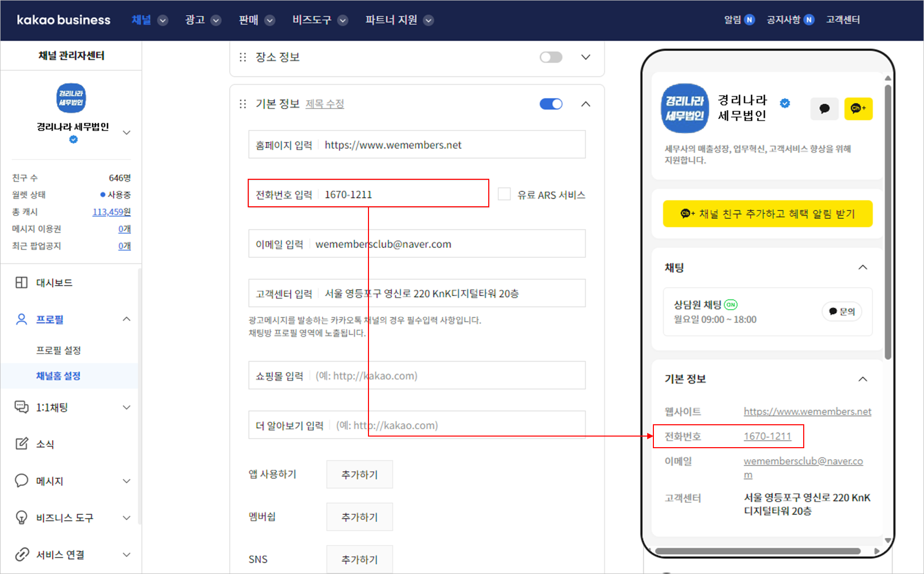Screen dimensions: 924x574
Task: Open the 고객센터 top menu item
Action: (x=843, y=20)
